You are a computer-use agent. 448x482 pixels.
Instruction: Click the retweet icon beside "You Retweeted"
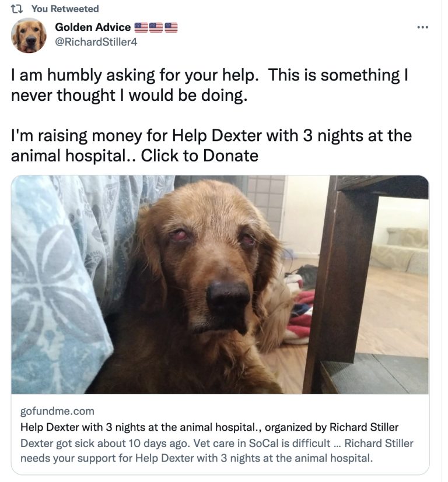[17, 9]
